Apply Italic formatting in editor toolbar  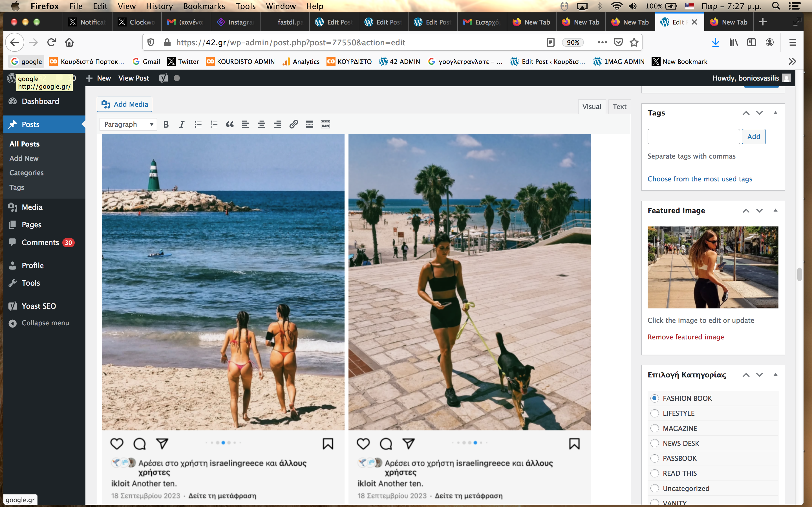[x=182, y=124]
